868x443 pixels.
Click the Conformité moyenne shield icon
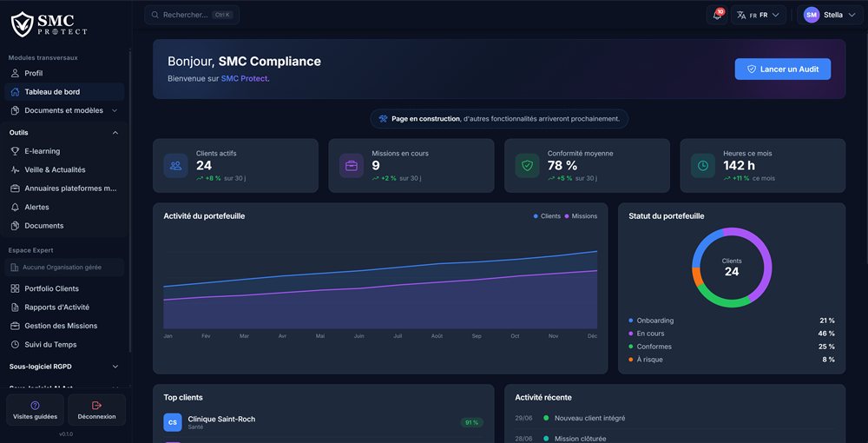[x=527, y=166]
